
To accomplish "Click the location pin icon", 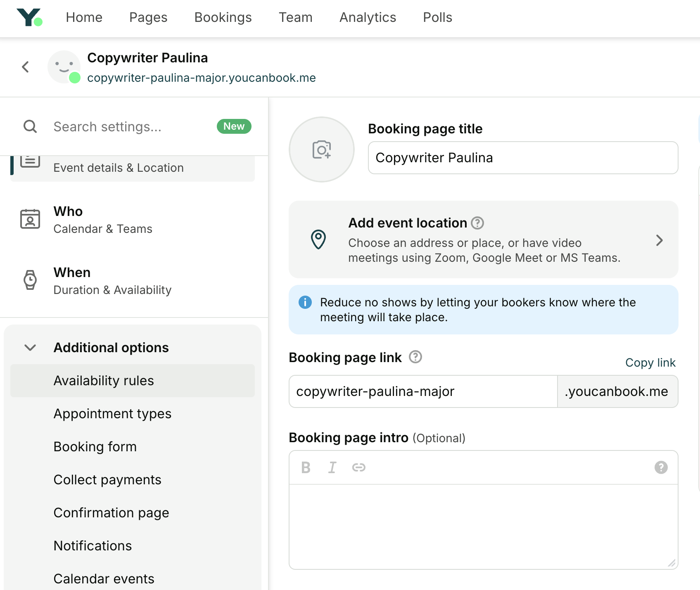I will click(318, 239).
